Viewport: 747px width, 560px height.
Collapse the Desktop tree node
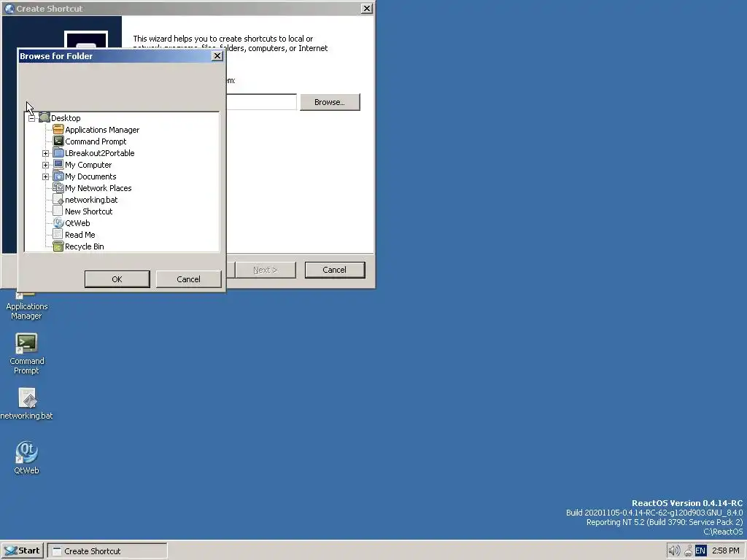31,118
